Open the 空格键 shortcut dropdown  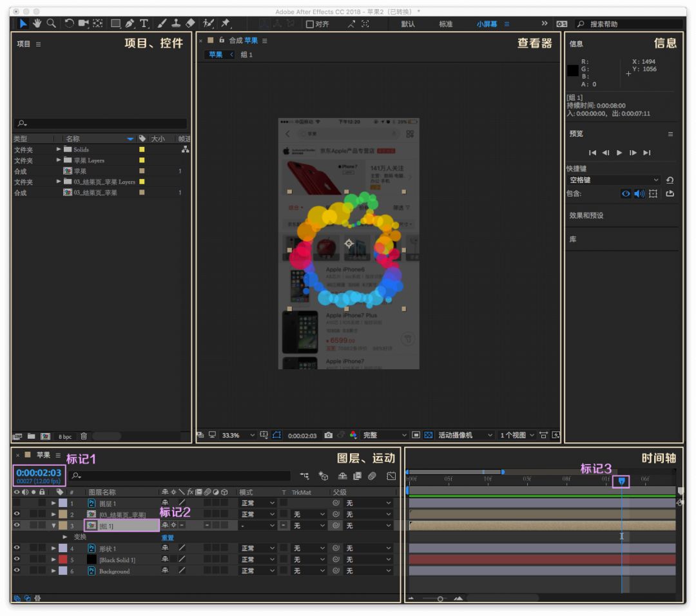click(614, 180)
